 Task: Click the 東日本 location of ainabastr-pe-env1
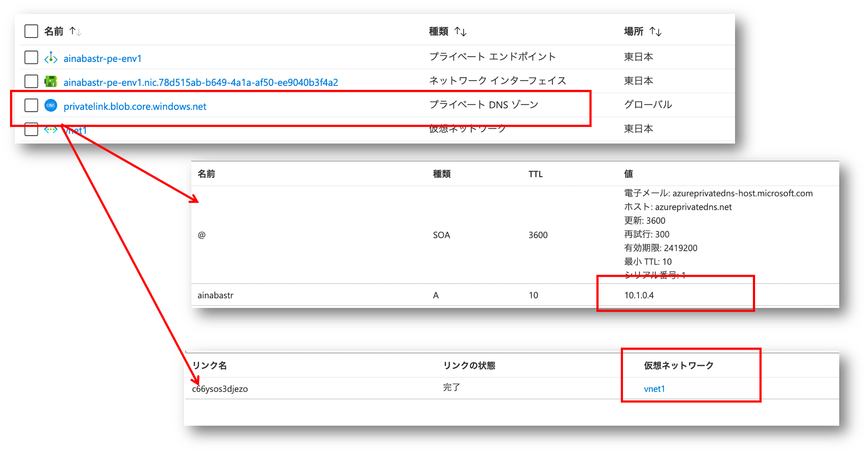[638, 57]
